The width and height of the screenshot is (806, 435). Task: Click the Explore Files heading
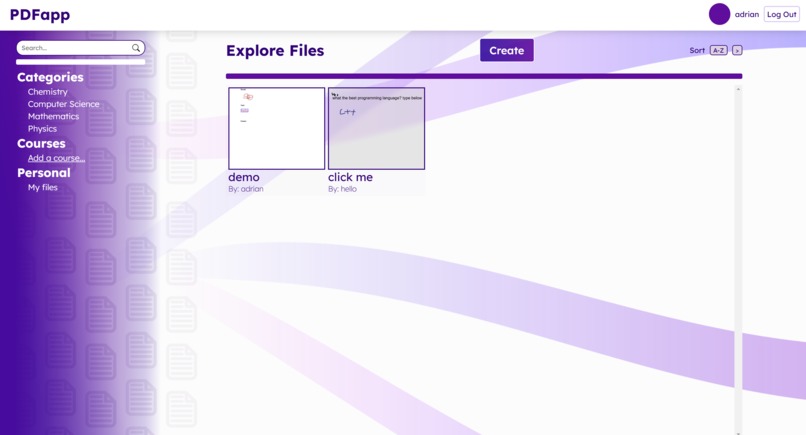tap(275, 50)
